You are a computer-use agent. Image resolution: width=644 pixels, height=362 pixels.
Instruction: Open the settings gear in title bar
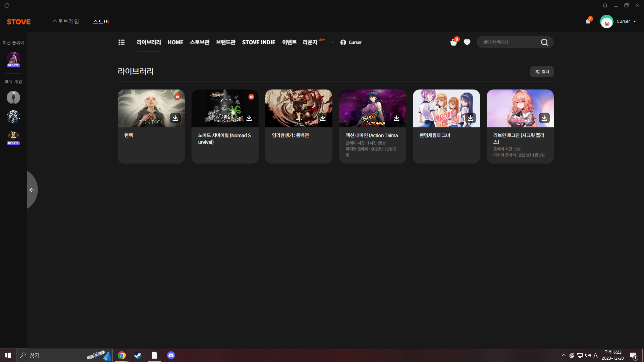605,5
